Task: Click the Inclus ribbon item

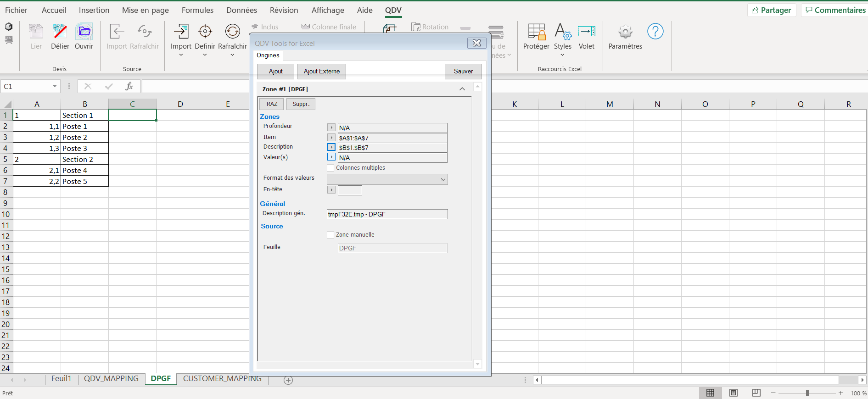Action: (x=265, y=27)
